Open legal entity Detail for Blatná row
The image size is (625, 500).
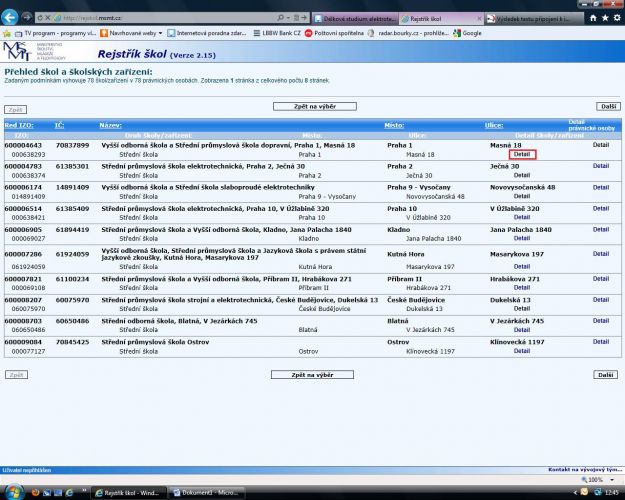pyautogui.click(x=601, y=321)
